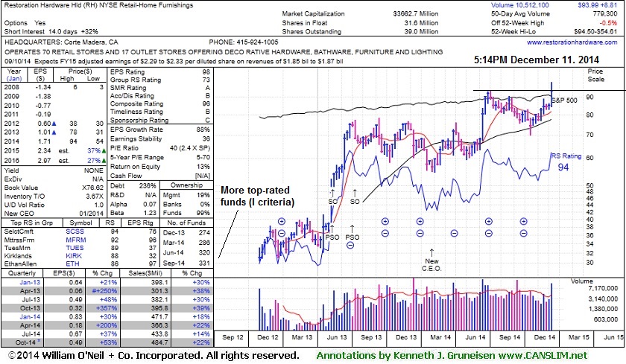This screenshot has height=364, width=626.
Task: Click the 52-Week Hi-Lo range $94.50-$54.61
Action: 595,31
